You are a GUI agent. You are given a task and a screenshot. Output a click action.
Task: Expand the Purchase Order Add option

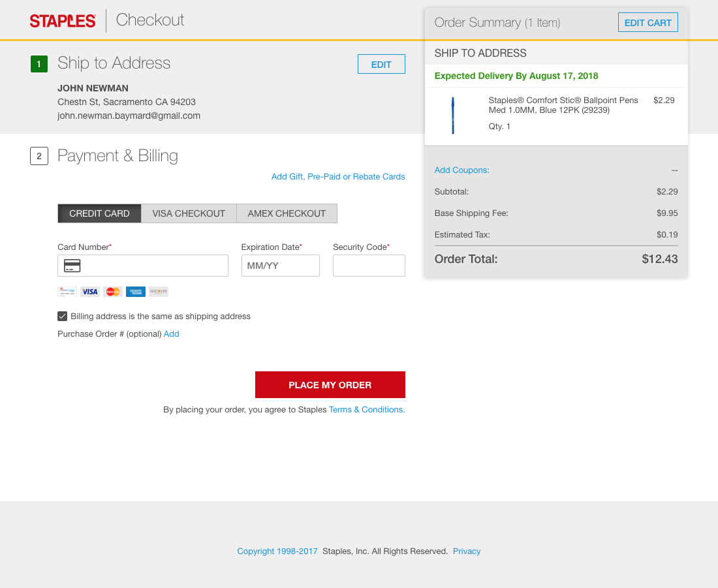tap(171, 333)
